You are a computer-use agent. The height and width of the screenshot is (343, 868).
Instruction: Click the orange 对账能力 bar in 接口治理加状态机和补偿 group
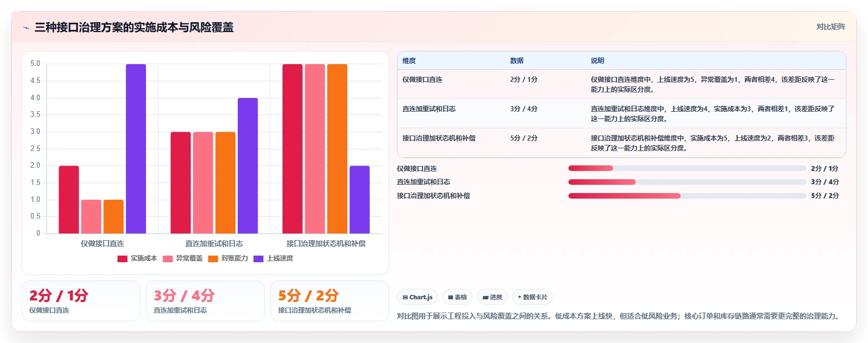point(337,149)
